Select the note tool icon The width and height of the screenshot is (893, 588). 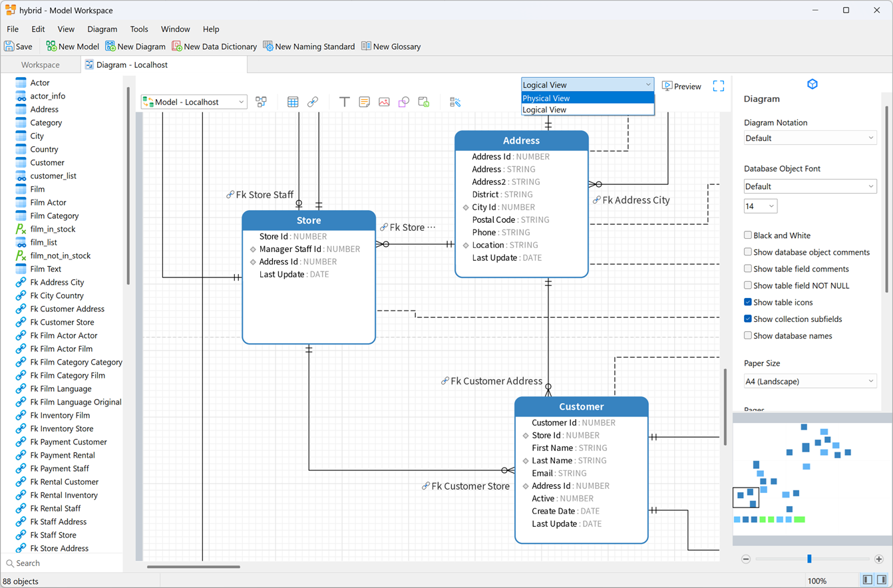click(x=364, y=102)
